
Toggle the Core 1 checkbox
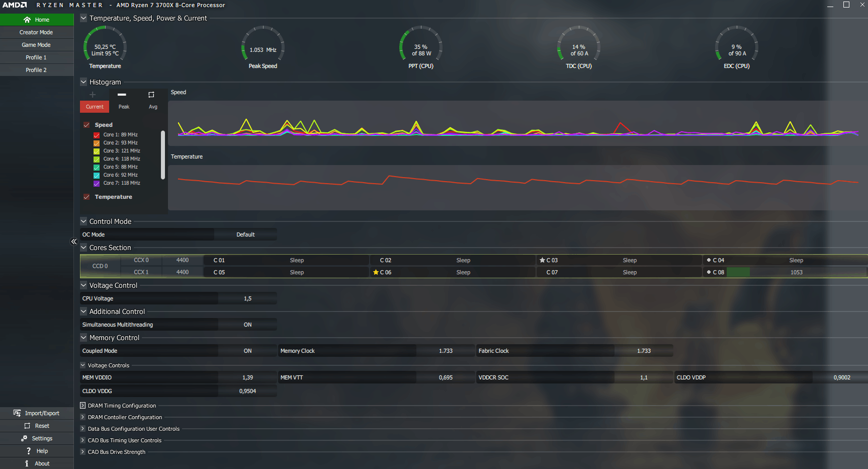[97, 135]
